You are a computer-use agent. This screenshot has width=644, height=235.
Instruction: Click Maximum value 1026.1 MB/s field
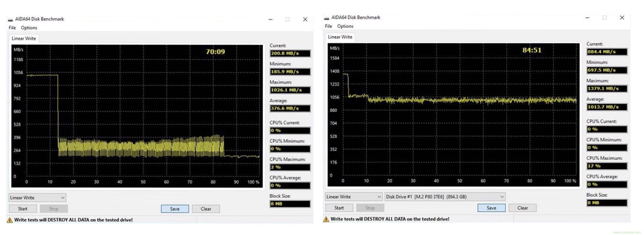click(290, 90)
